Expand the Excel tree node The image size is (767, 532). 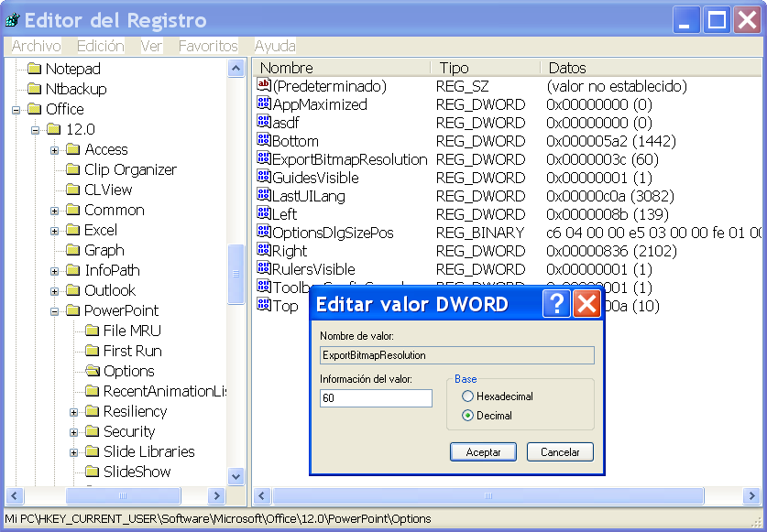click(x=54, y=231)
